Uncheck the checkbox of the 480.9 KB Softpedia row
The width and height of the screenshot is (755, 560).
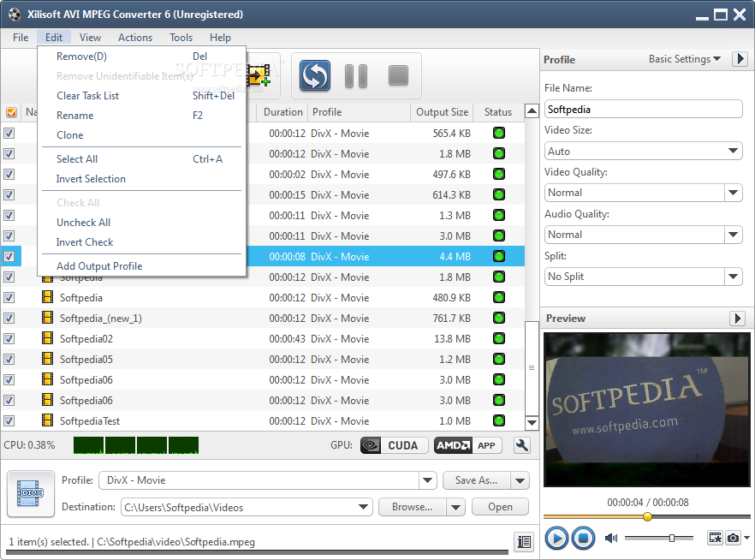9,298
